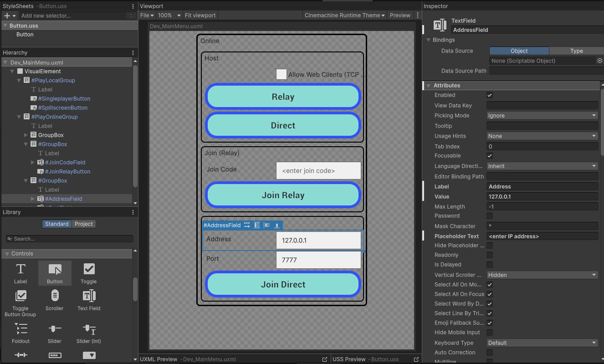
Task: Toggle the Focusable checkbox
Action: click(490, 156)
